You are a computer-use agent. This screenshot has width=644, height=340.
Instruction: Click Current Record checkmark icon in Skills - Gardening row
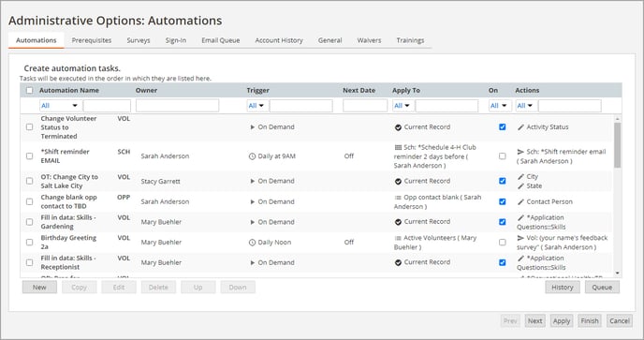[x=398, y=222]
